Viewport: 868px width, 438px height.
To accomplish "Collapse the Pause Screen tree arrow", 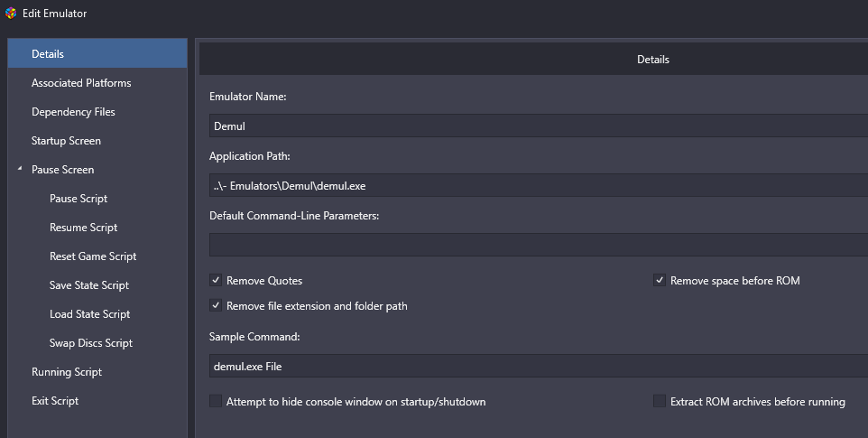I will 20,168.
